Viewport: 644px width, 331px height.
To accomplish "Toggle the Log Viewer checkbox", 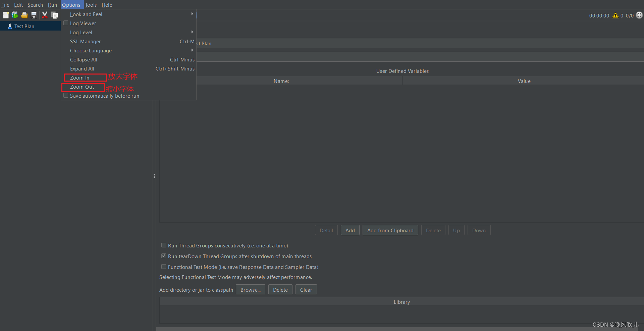I will tap(66, 23).
